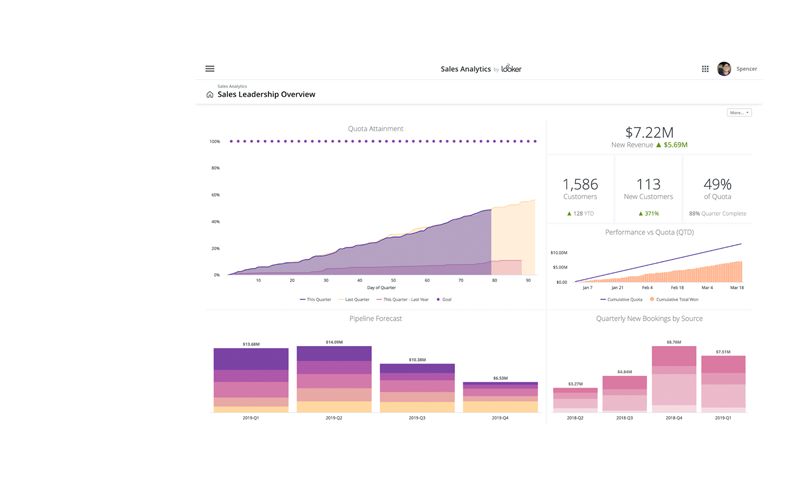The width and height of the screenshot is (795, 490).
Task: Select the 2018-Q3 $4.84M bookings bar
Action: [624, 394]
